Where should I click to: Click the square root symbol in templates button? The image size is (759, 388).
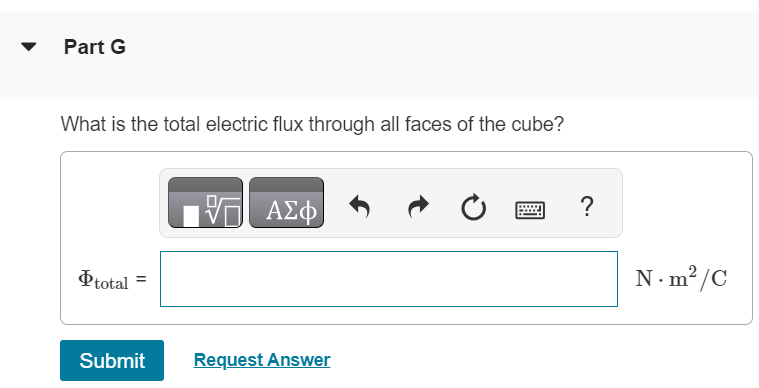pos(224,212)
